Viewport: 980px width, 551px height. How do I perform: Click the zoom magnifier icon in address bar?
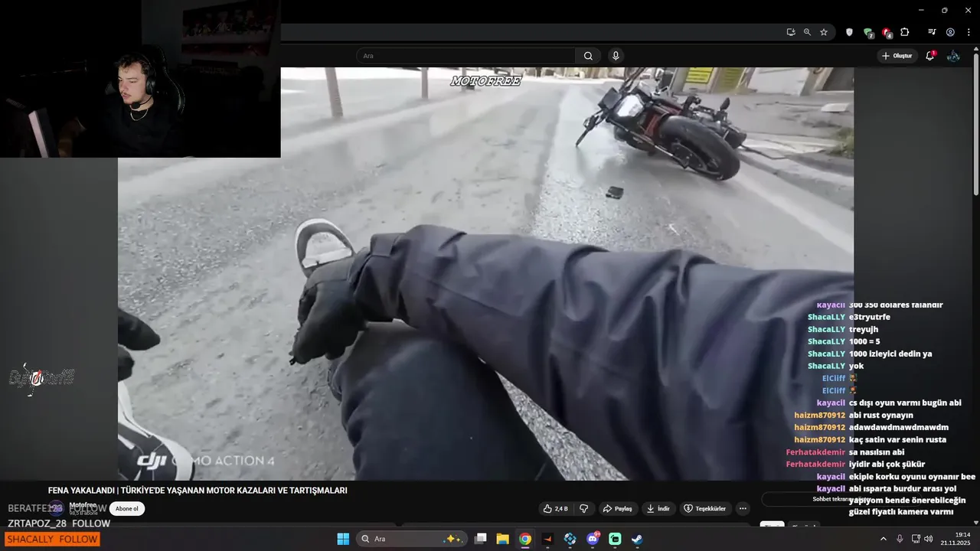807,32
